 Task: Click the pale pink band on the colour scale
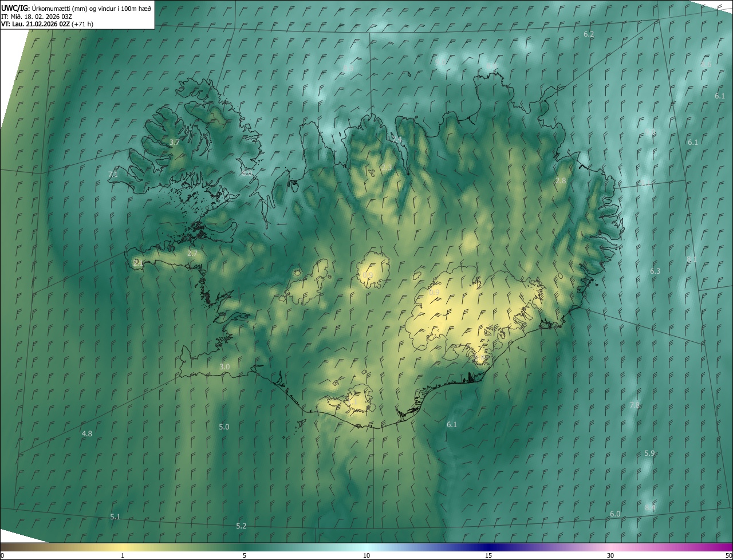point(610,547)
